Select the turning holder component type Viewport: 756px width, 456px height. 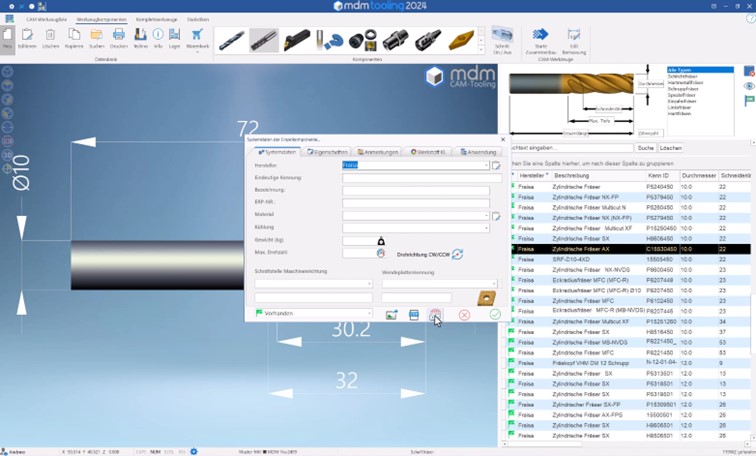click(297, 40)
